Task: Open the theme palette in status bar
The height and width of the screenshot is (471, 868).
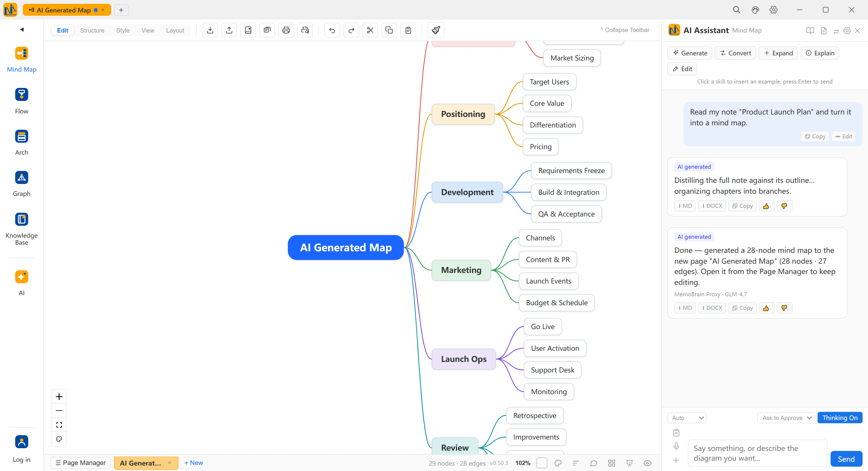Action: [558, 463]
